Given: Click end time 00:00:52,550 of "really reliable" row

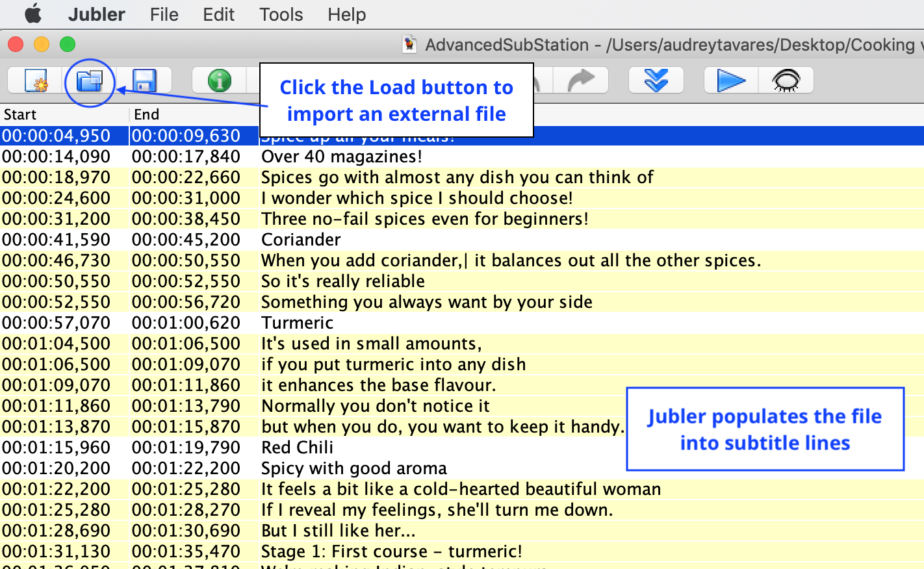Looking at the screenshot, I should pos(186,281).
